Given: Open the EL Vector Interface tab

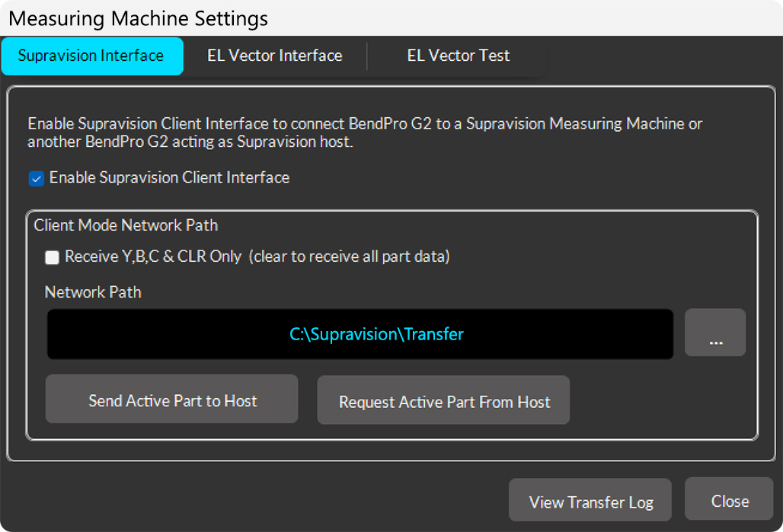Looking at the screenshot, I should (275, 56).
